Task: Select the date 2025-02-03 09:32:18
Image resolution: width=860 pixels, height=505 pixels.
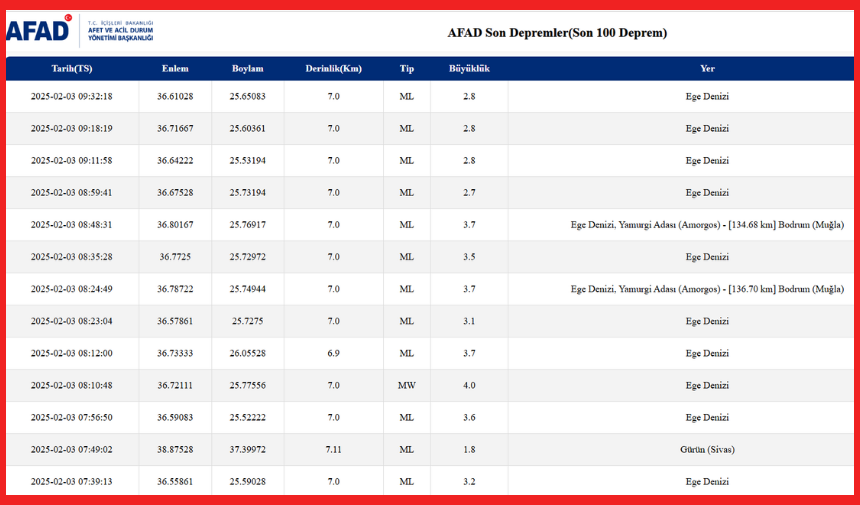Action: coord(72,97)
